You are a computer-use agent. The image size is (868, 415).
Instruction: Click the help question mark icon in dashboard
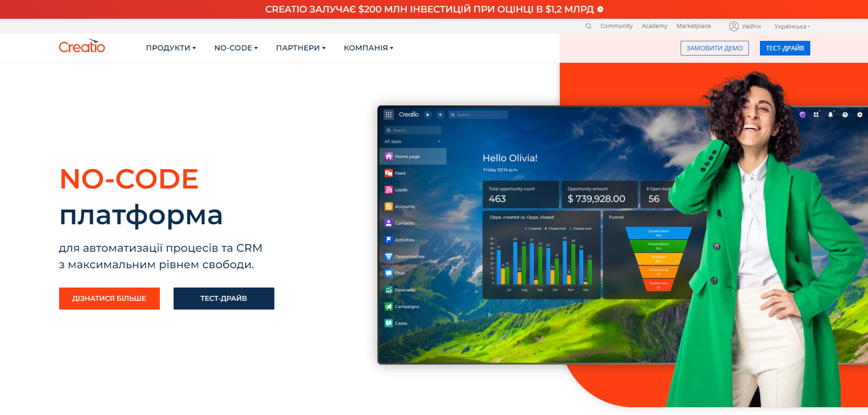tap(845, 115)
